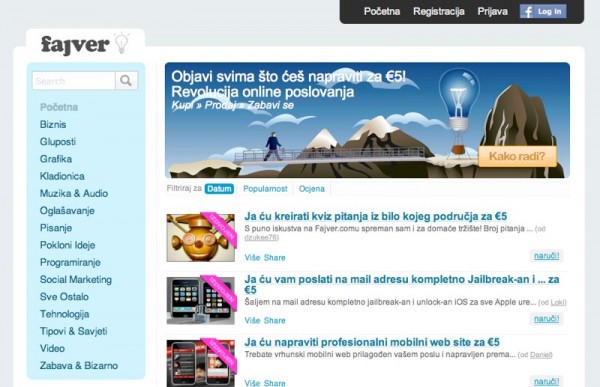This screenshot has height=387, width=600.
Task: Browse Muzika & Audio category
Action: coord(74,193)
